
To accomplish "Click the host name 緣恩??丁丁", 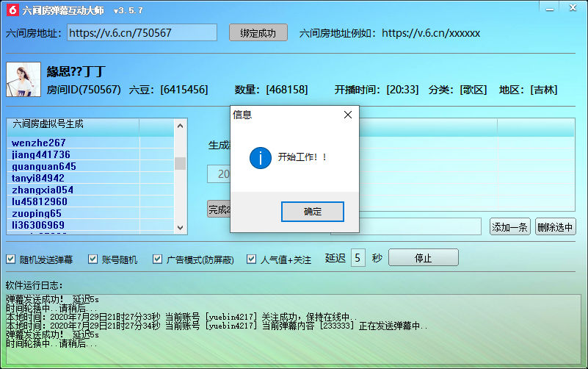I will (76, 71).
